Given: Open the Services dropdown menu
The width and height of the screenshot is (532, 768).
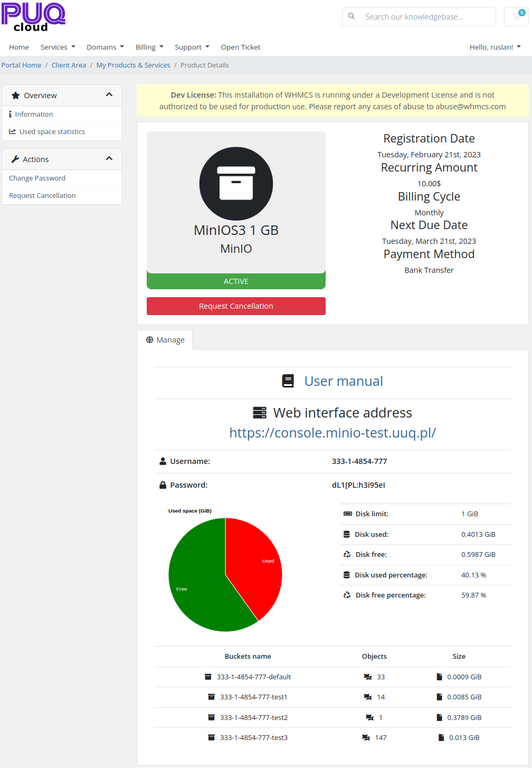Looking at the screenshot, I should click(x=58, y=47).
